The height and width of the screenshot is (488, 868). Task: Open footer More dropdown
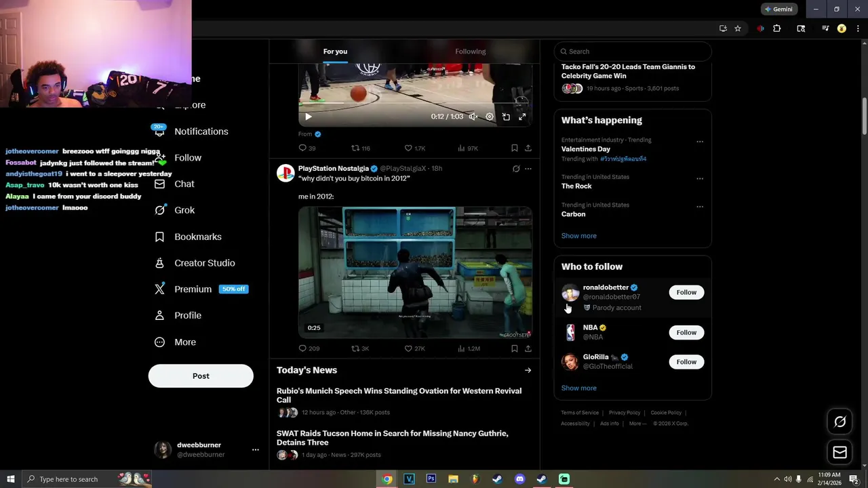click(637, 424)
